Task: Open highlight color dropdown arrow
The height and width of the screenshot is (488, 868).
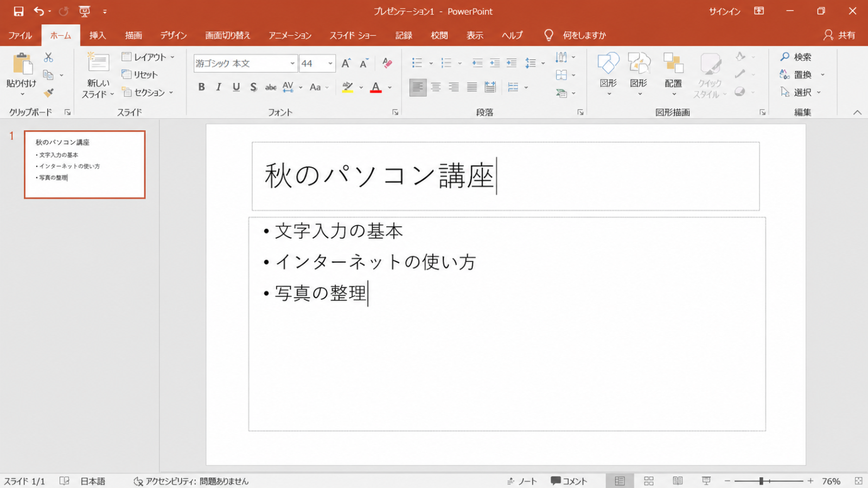Action: 361,87
